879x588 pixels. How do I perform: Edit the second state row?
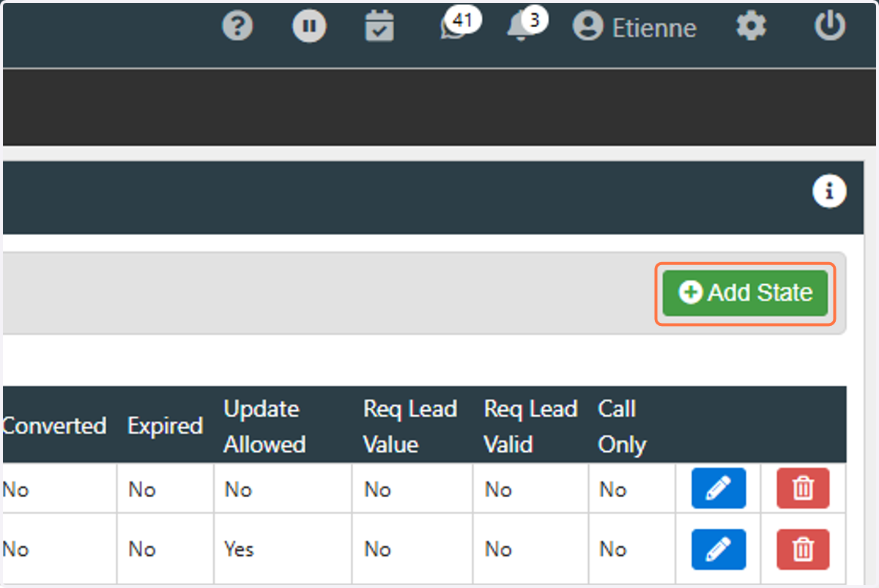[x=719, y=549]
